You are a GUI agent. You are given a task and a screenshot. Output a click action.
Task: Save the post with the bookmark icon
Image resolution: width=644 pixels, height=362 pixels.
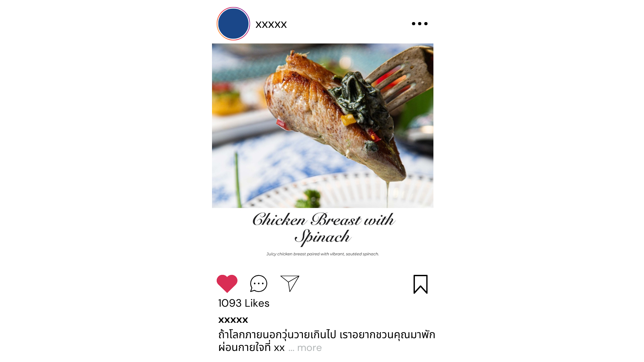[x=421, y=284]
